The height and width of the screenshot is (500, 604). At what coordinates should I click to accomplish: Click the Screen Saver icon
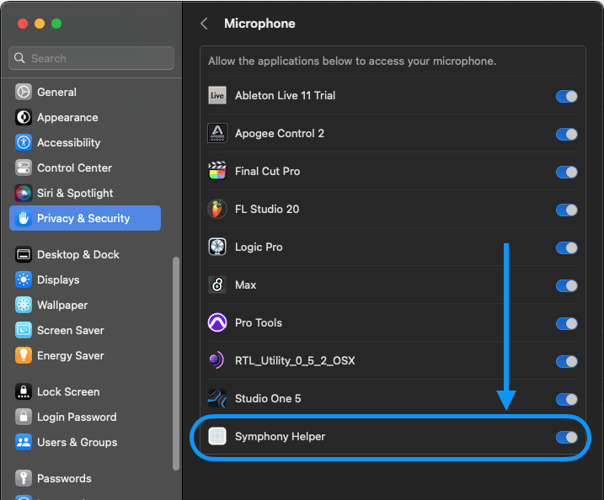[23, 330]
